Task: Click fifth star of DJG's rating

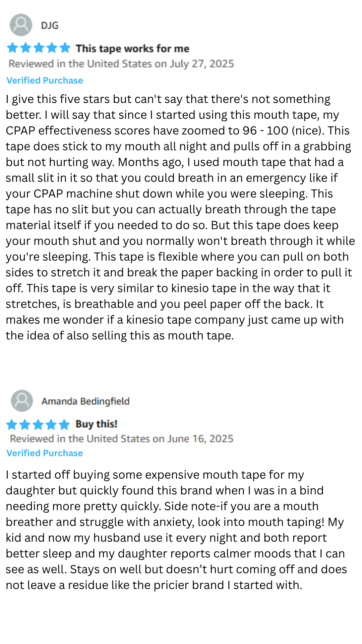Action: (65, 48)
